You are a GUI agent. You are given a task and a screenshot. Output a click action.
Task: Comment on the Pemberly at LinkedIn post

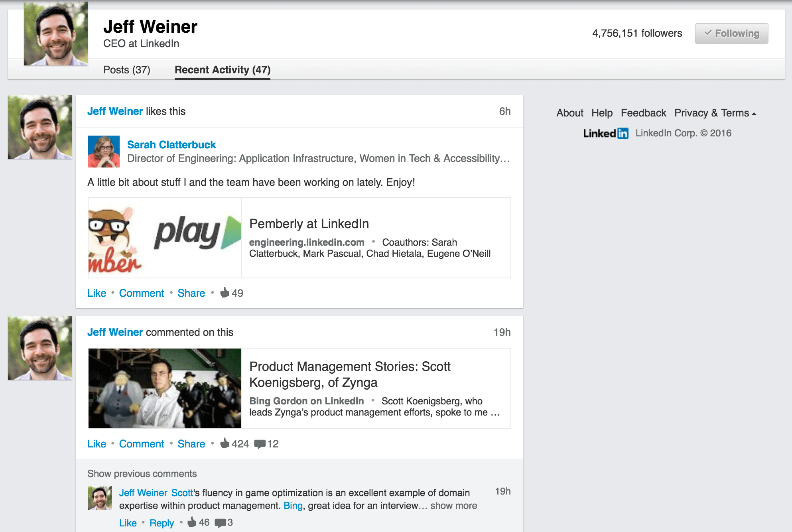click(142, 293)
